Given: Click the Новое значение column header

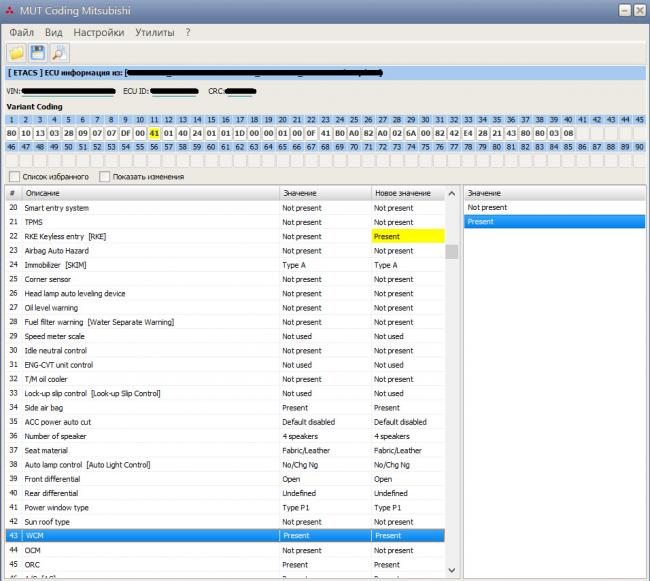Looking at the screenshot, I should 402,193.
